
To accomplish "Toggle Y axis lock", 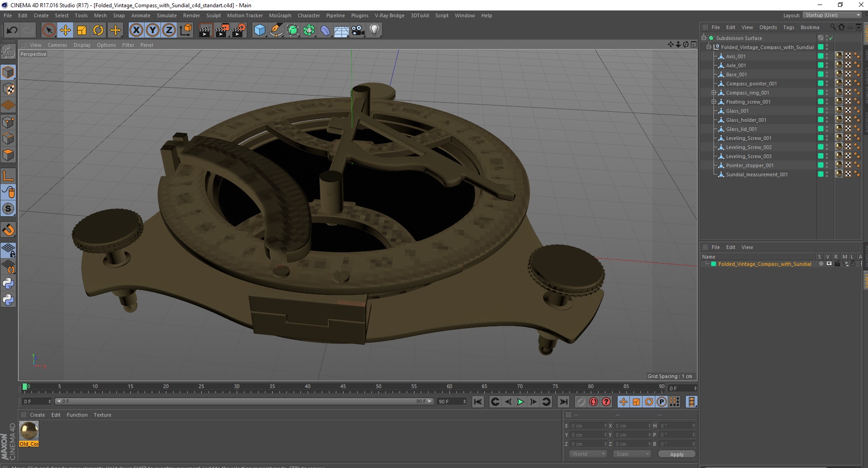I will click(153, 30).
